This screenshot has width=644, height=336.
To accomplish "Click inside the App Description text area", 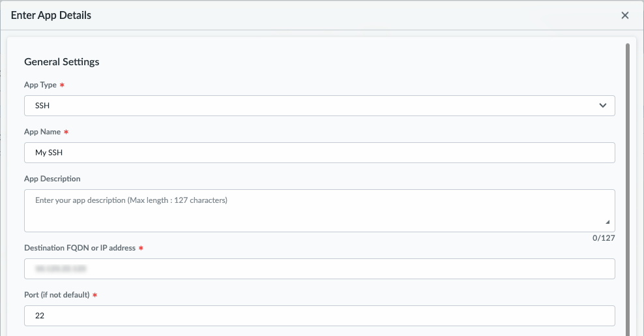I will pyautogui.click(x=319, y=211).
